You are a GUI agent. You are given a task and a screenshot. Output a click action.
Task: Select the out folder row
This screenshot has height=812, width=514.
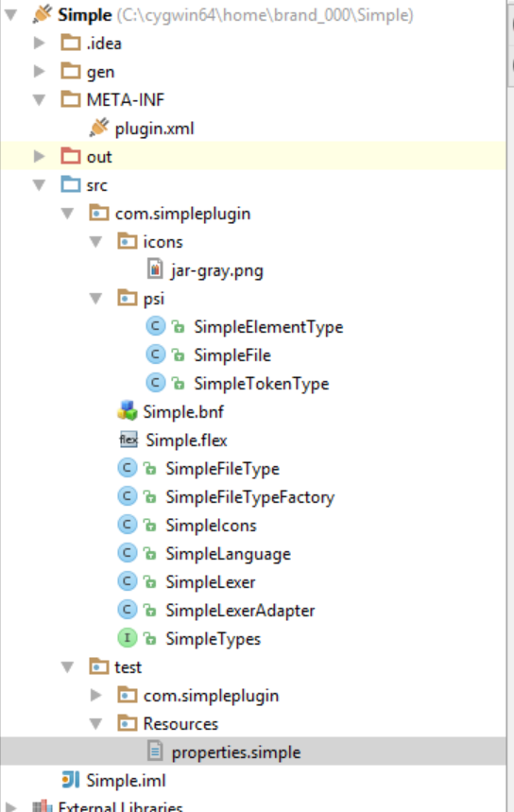click(x=252, y=156)
